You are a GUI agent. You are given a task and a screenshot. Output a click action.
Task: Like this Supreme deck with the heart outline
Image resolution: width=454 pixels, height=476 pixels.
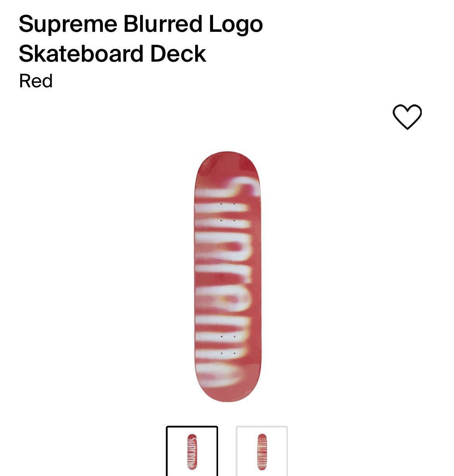coord(407,117)
